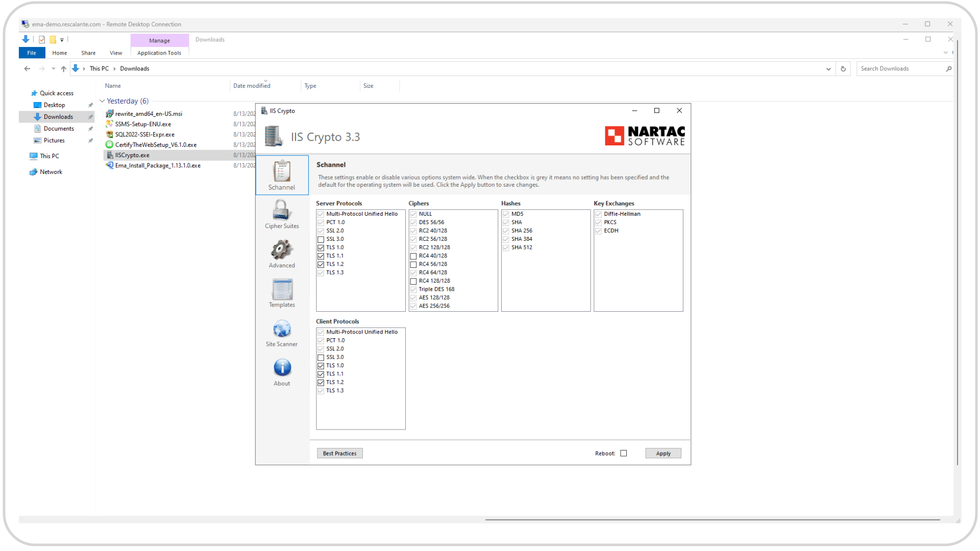Click the Best Practices button
The height and width of the screenshot is (551, 980).
pyautogui.click(x=339, y=453)
